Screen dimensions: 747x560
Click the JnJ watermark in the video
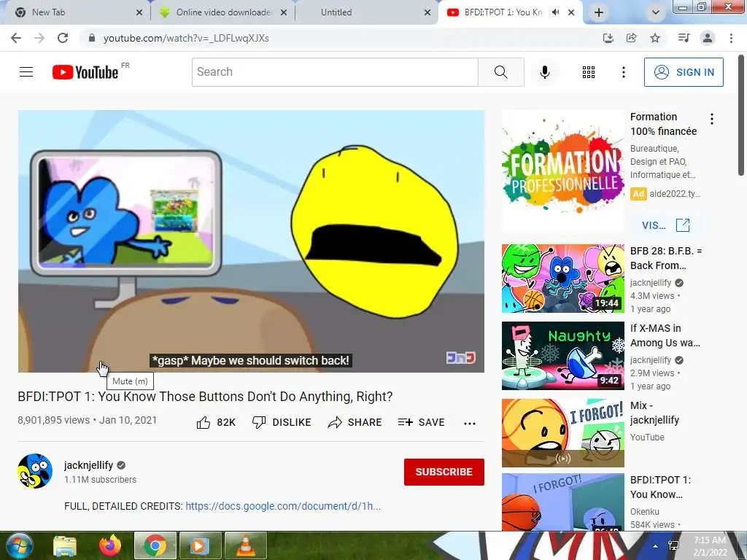click(461, 357)
